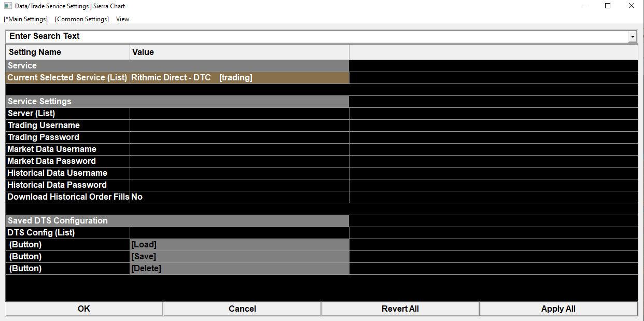The image size is (644, 321).
Task: Select the Current Selected Service value Rithmic Direct
Action: click(240, 78)
